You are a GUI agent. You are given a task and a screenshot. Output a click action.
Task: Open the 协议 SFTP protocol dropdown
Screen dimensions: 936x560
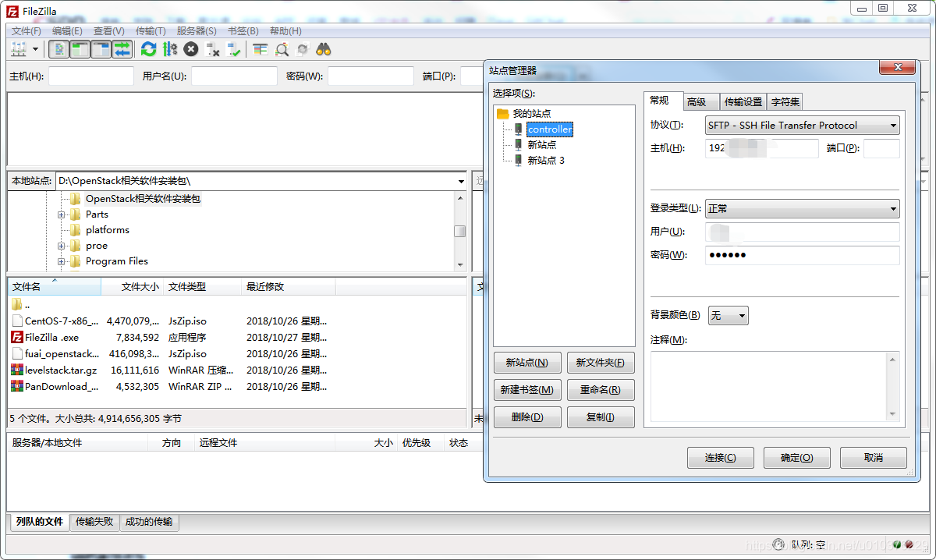802,126
